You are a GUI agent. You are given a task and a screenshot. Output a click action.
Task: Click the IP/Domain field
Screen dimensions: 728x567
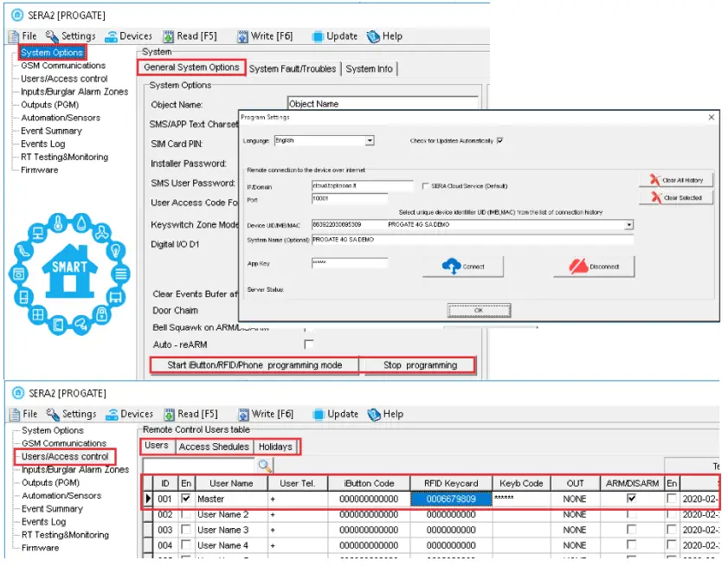point(362,186)
